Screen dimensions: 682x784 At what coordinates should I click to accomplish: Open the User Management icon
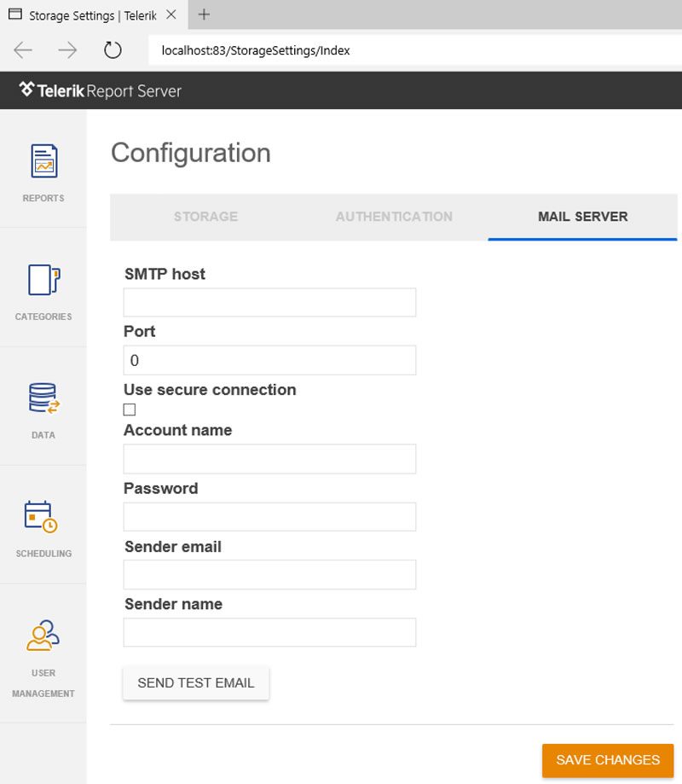(x=43, y=635)
